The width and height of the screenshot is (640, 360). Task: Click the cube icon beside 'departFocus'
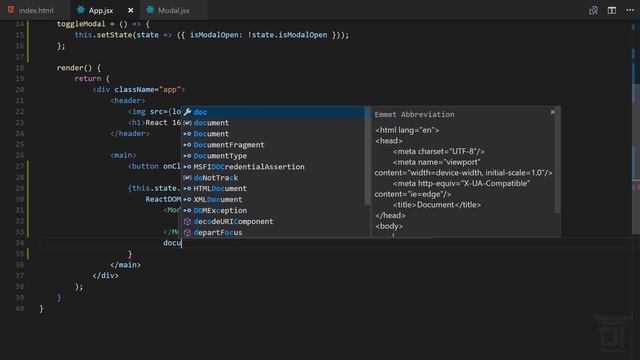pyautogui.click(x=187, y=233)
